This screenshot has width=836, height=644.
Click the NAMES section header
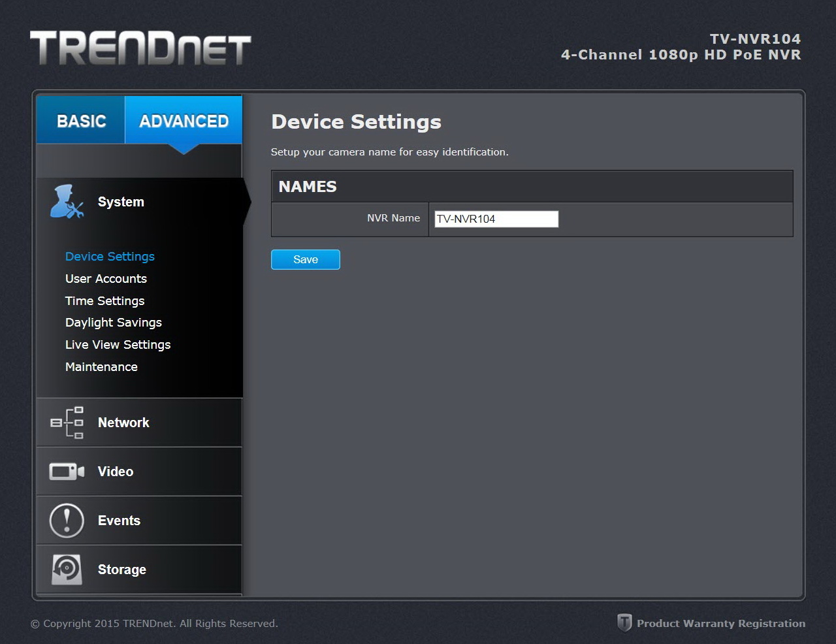point(532,187)
